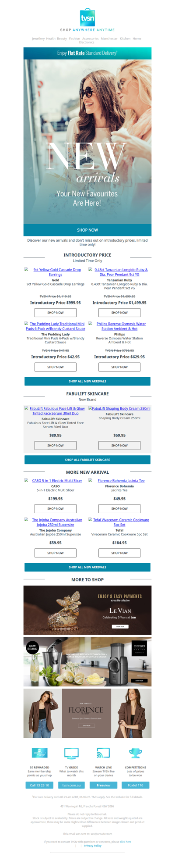The image size is (175, 868).
Task: Click the Call 13 23 10 button
Action: 39,785
